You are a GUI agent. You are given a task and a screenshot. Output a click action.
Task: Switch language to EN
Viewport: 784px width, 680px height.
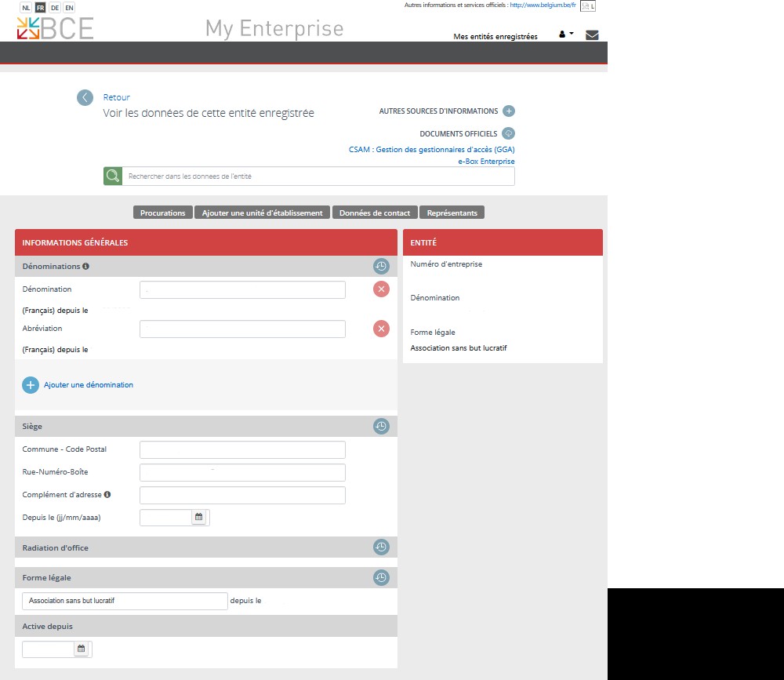tap(70, 8)
